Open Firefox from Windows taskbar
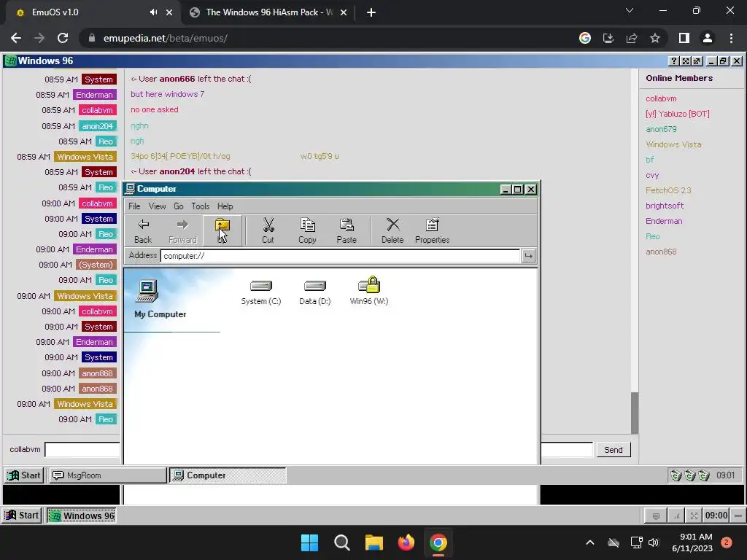 pyautogui.click(x=406, y=542)
